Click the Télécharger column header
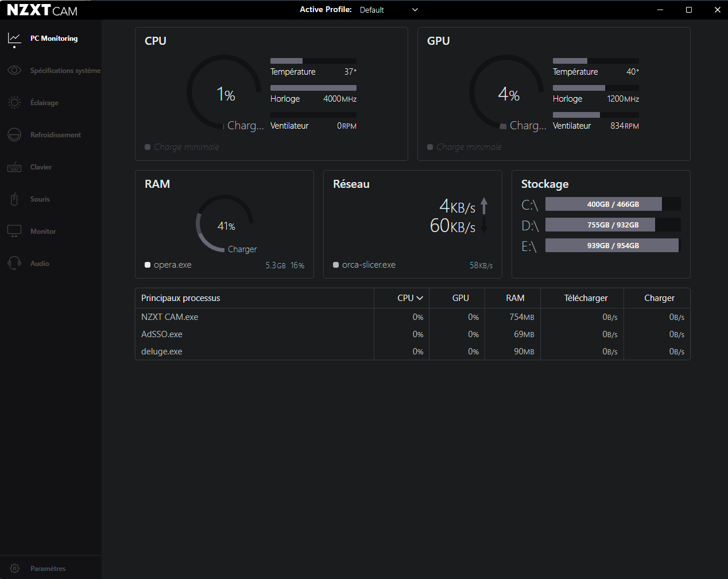Screen dimensions: 728x579 click(586, 298)
